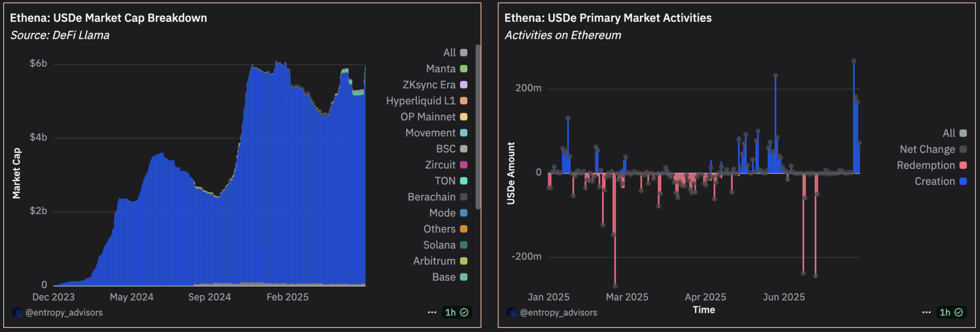Click the Market Cap legend scrollbar

click(x=478, y=127)
